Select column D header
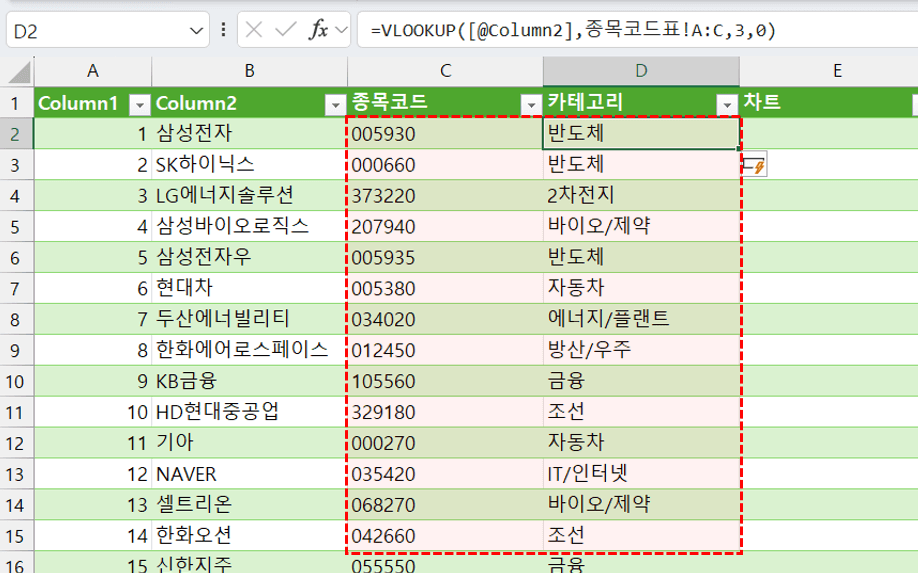This screenshot has height=573, width=918. (641, 71)
